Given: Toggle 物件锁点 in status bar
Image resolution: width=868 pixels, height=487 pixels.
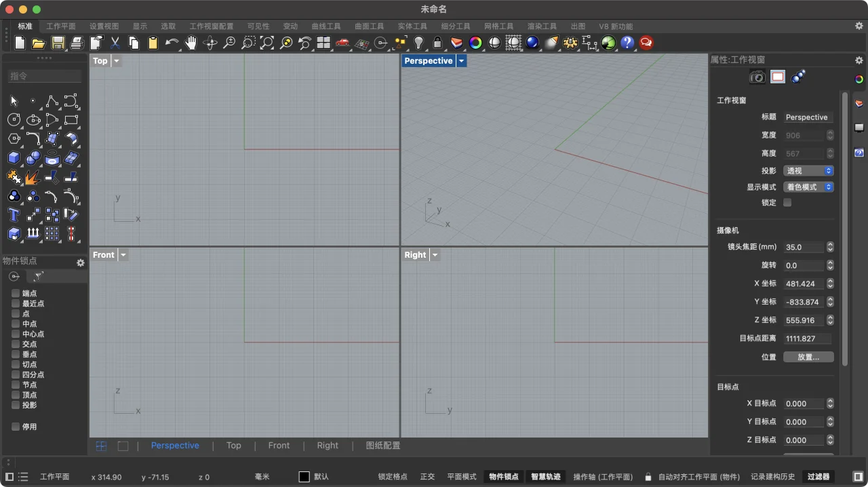Looking at the screenshot, I should (504, 477).
